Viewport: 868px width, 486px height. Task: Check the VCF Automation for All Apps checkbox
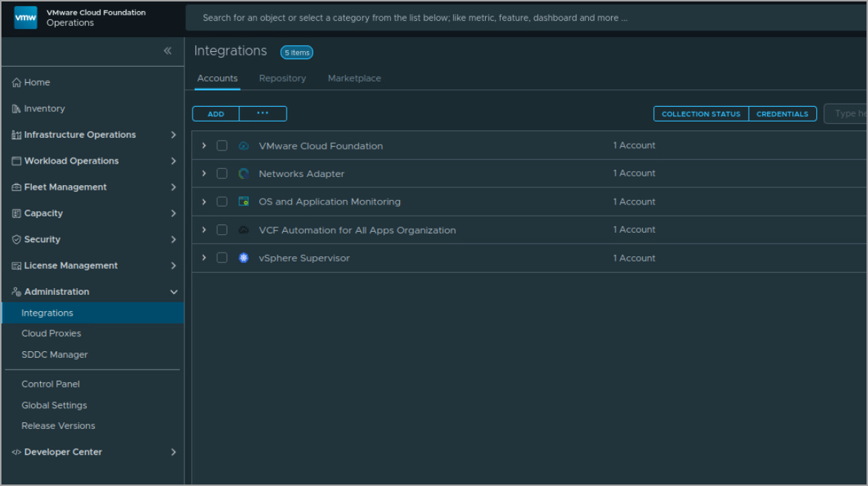click(x=222, y=230)
